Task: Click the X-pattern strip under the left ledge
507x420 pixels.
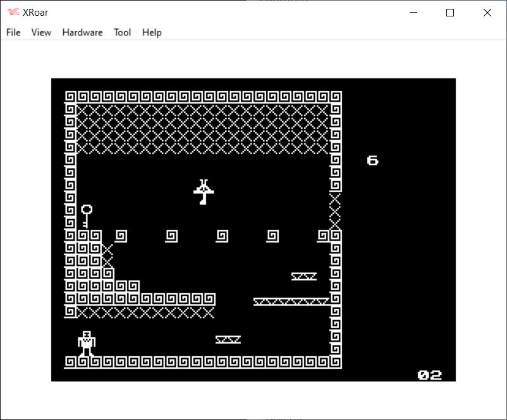Action: click(x=145, y=312)
